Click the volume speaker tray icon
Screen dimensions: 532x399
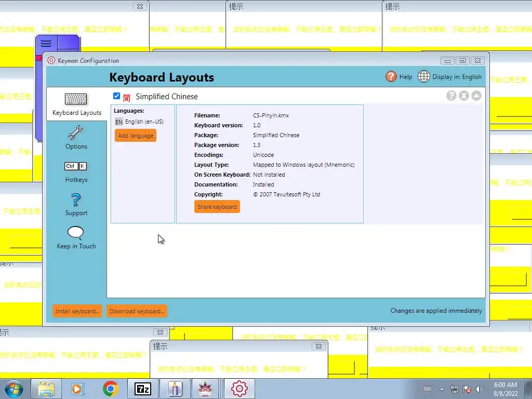coord(480,389)
